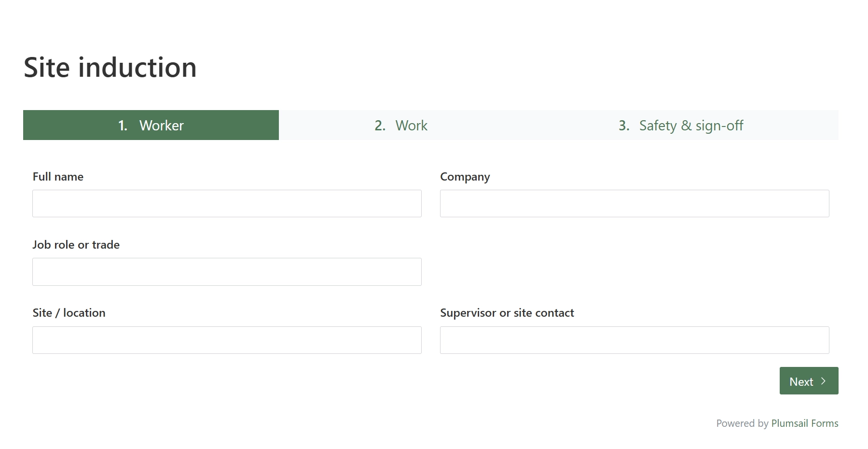The width and height of the screenshot is (868, 449).
Task: Click the Site induction heading
Action: pos(110,67)
